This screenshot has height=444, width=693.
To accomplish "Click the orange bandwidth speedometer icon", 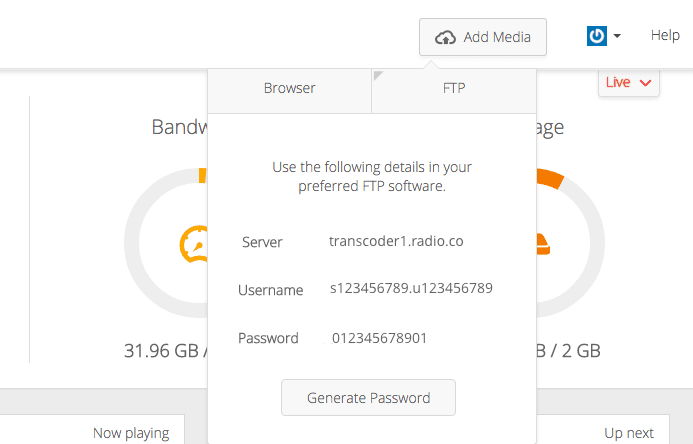I will tap(192, 243).
